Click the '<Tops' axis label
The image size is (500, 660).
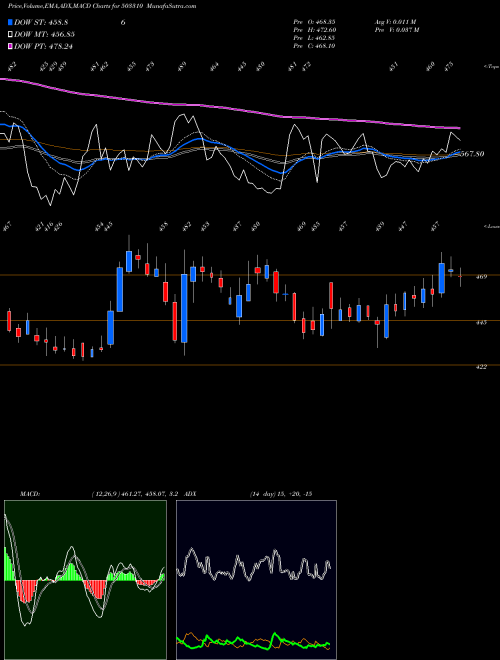click(x=491, y=67)
